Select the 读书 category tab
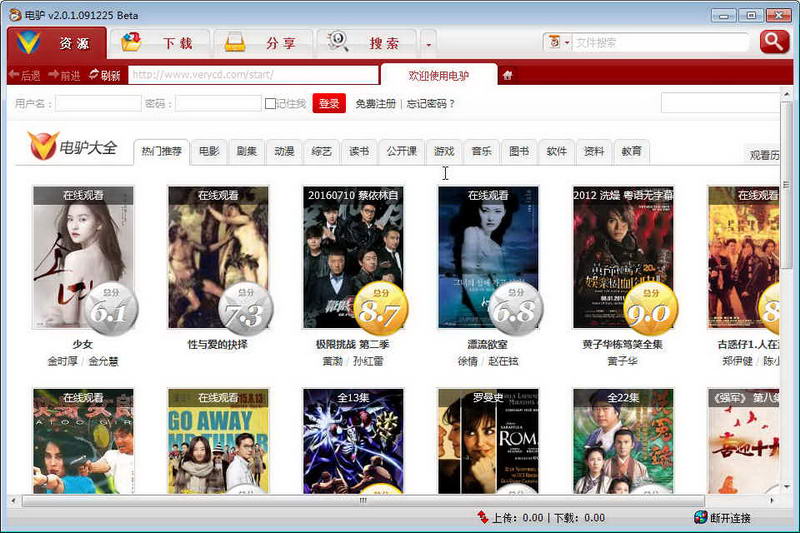Image resolution: width=800 pixels, height=533 pixels. pos(359,151)
